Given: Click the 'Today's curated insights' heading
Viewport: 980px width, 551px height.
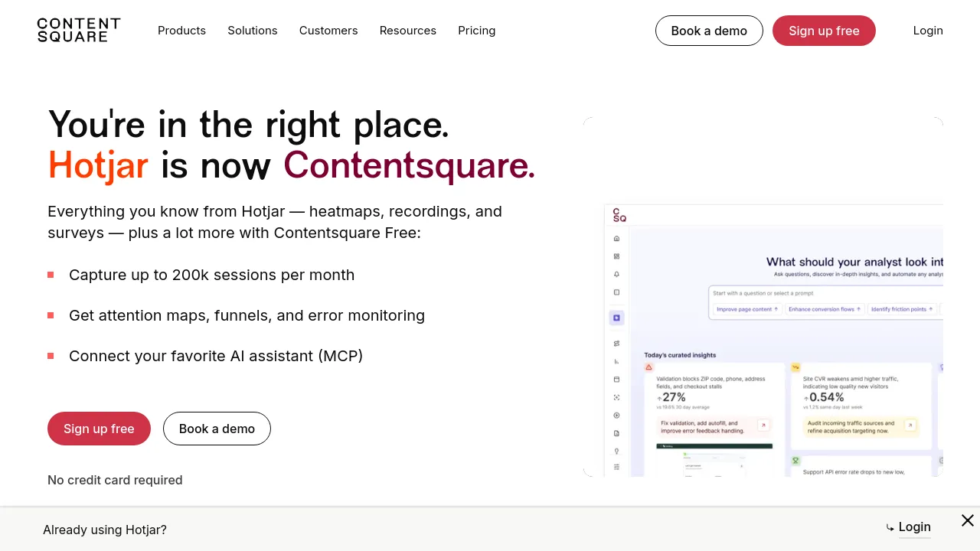Looking at the screenshot, I should [680, 355].
